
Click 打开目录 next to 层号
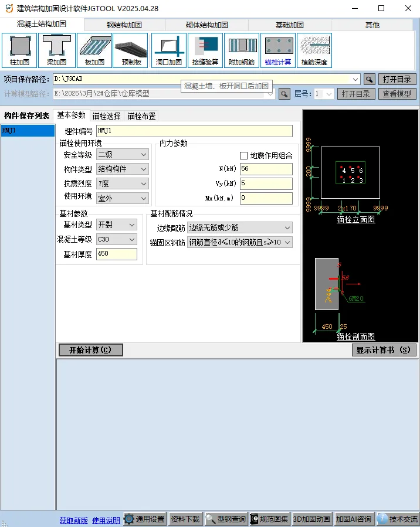[356, 94]
